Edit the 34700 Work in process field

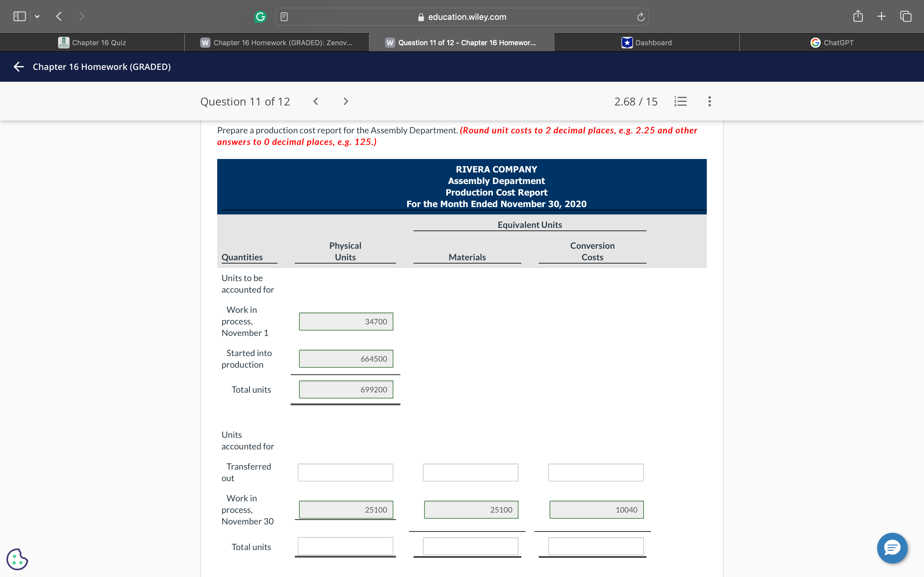(346, 321)
